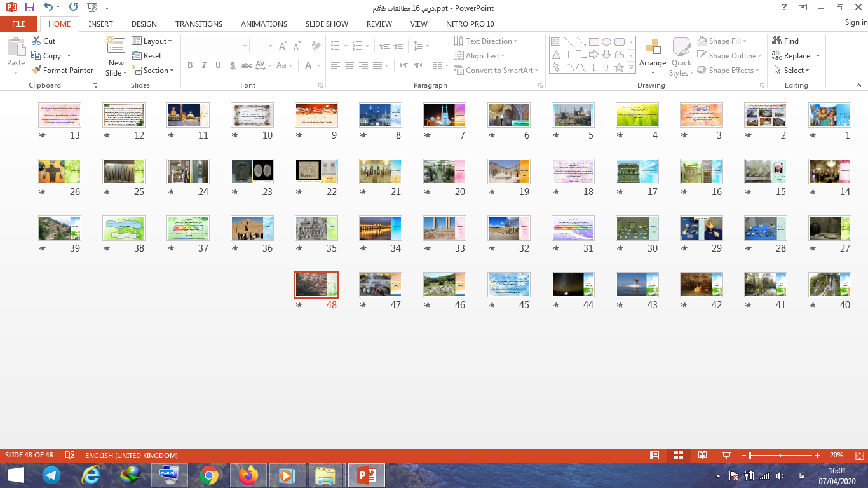Viewport: 868px width, 488px height.
Task: Open Telegram from the taskbar
Action: (51, 475)
